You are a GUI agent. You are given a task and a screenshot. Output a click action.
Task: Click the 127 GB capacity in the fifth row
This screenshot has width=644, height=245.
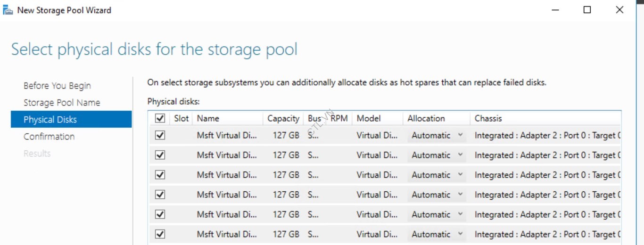click(x=286, y=214)
